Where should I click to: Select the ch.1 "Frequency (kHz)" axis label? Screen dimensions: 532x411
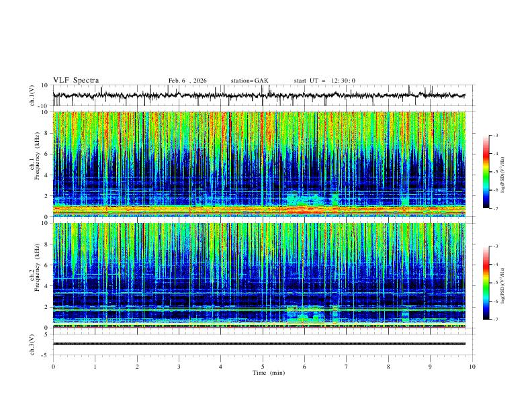tap(37, 156)
